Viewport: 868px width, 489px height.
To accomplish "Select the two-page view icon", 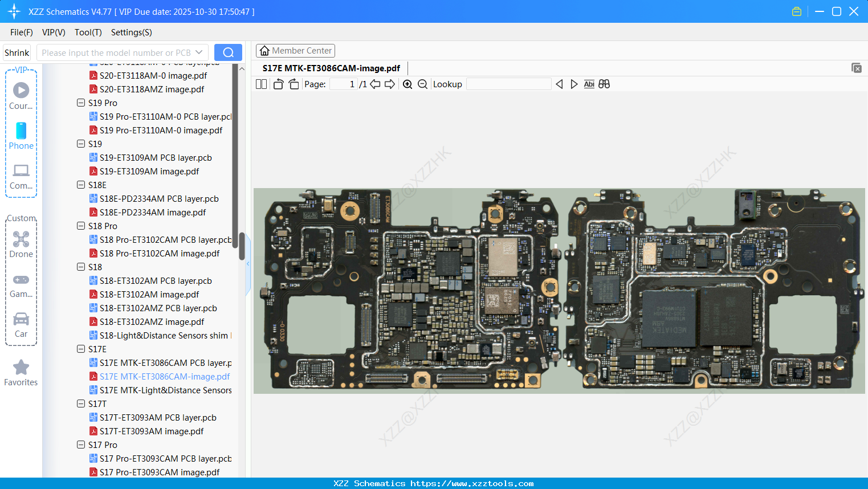I will tap(261, 84).
